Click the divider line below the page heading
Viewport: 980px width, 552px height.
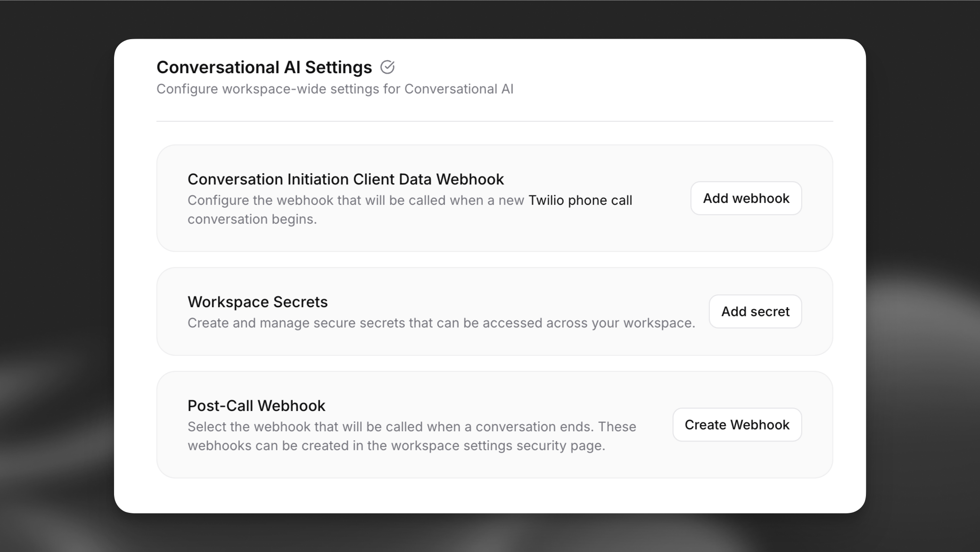494,122
